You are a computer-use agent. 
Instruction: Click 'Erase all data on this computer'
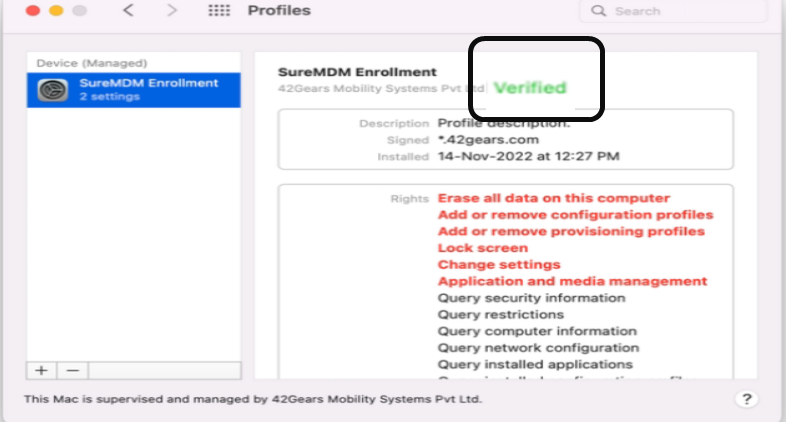point(553,198)
